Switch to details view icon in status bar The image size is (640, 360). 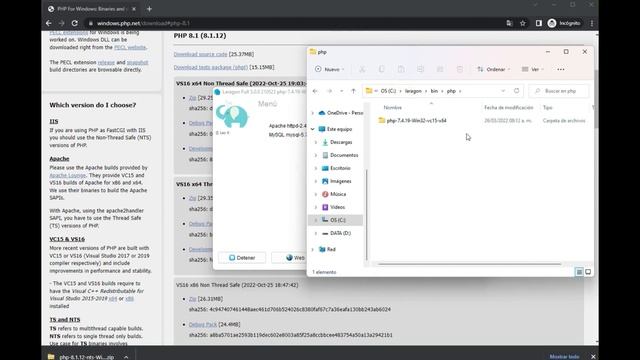pos(579,272)
